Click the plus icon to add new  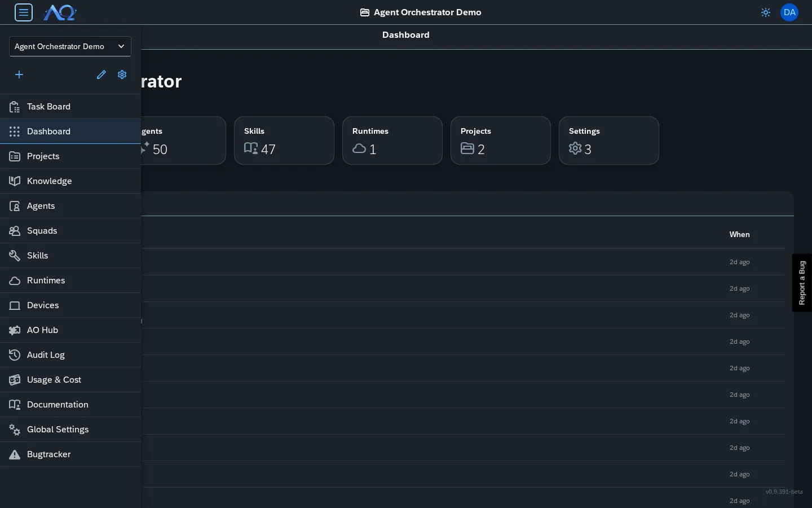19,75
